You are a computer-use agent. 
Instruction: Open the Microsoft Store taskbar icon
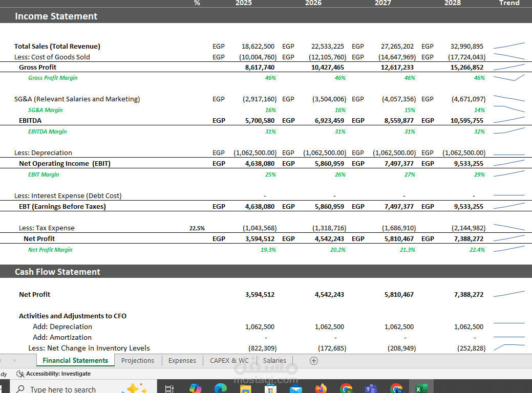[270, 388]
